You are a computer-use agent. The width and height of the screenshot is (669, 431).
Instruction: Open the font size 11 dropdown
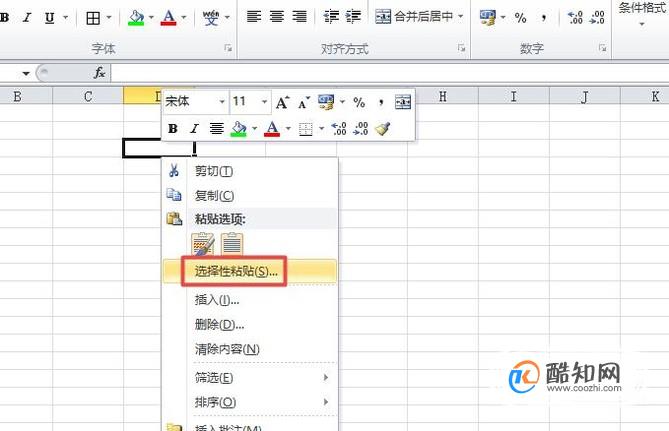pyautogui.click(x=265, y=102)
